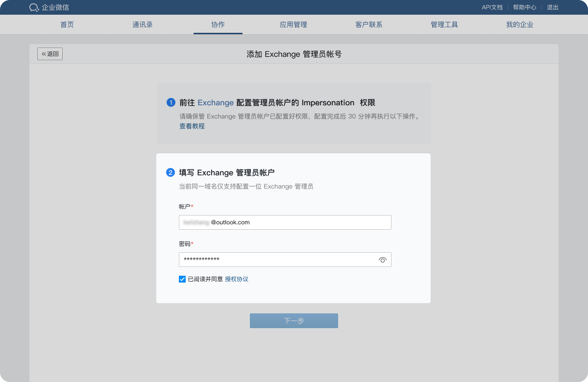
Task: Open the 帮助中心 link
Action: (525, 7)
